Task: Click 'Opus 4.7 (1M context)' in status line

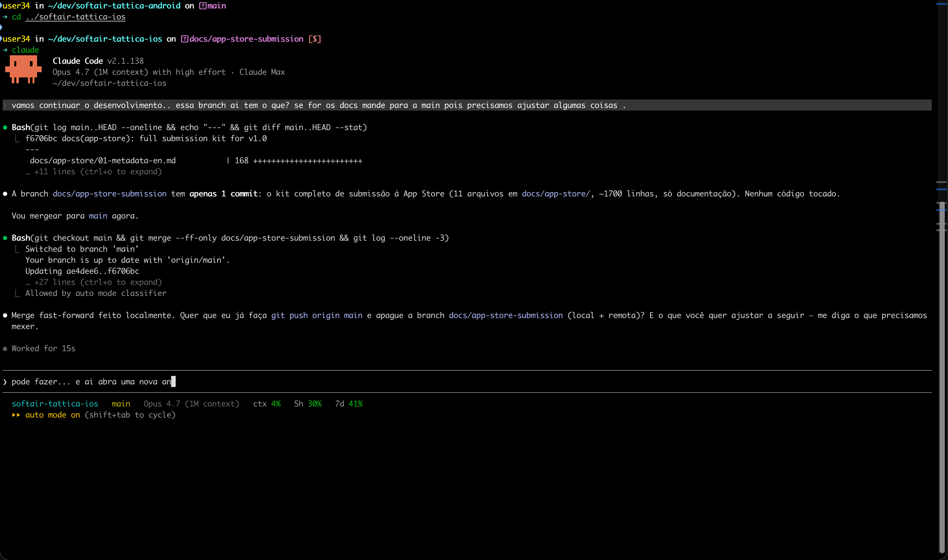Action: click(191, 403)
